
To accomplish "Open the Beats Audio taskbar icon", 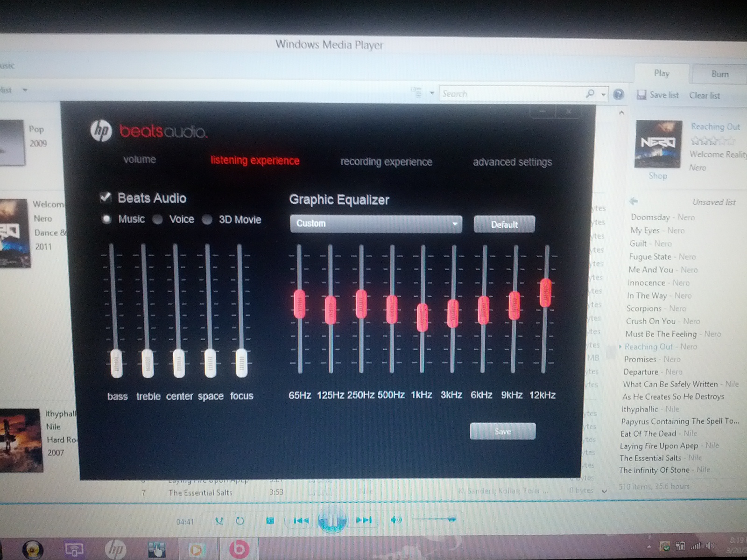I will point(239,549).
